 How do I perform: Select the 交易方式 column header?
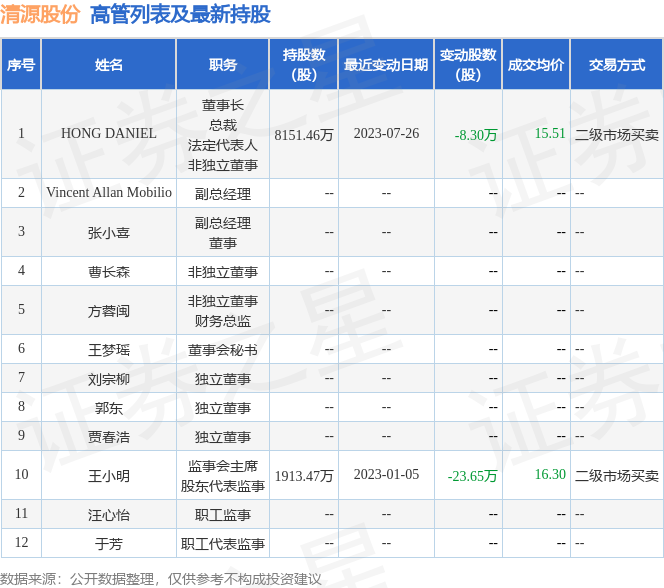click(617, 65)
